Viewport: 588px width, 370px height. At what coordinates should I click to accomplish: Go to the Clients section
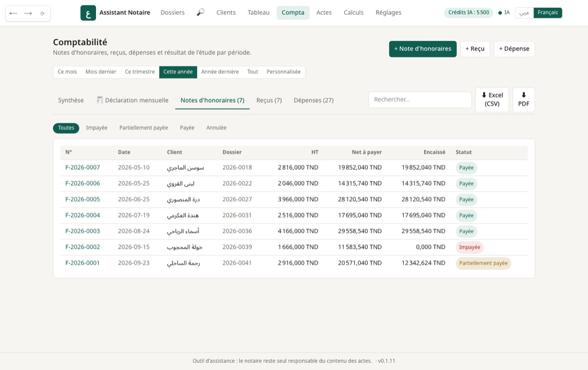pos(226,13)
